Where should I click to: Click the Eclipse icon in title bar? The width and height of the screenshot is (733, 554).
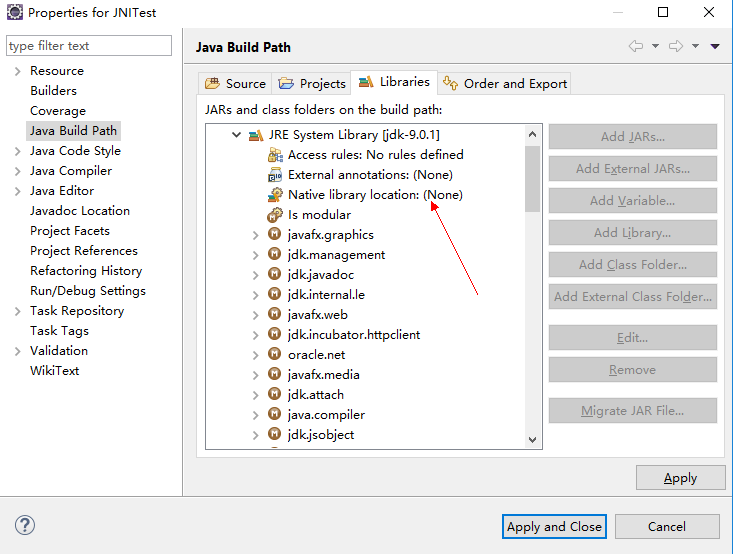[x=14, y=12]
